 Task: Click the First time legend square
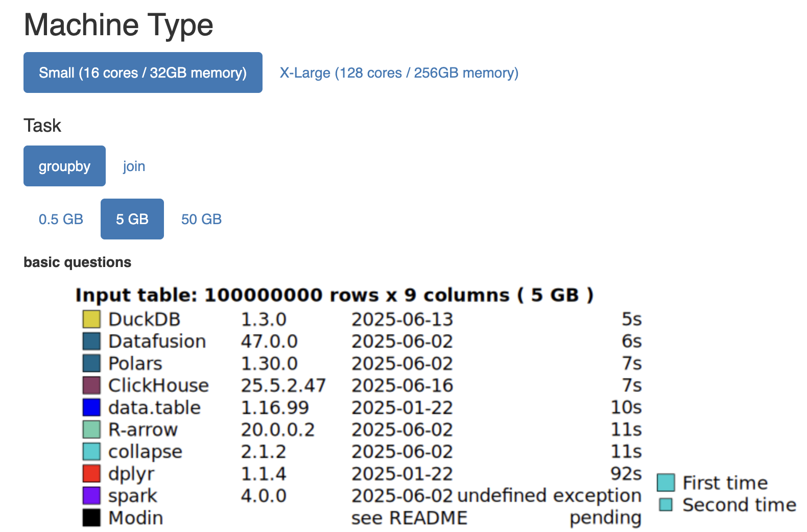(666, 482)
